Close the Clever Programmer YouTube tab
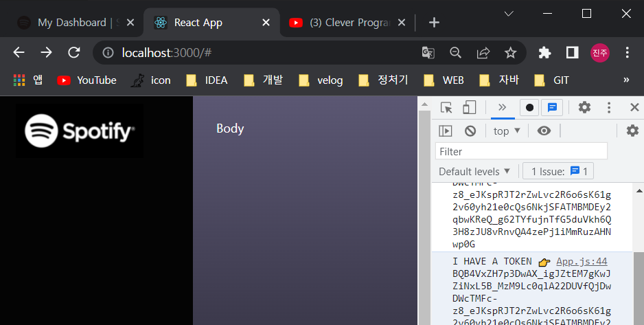This screenshot has width=644, height=325. coord(402,22)
